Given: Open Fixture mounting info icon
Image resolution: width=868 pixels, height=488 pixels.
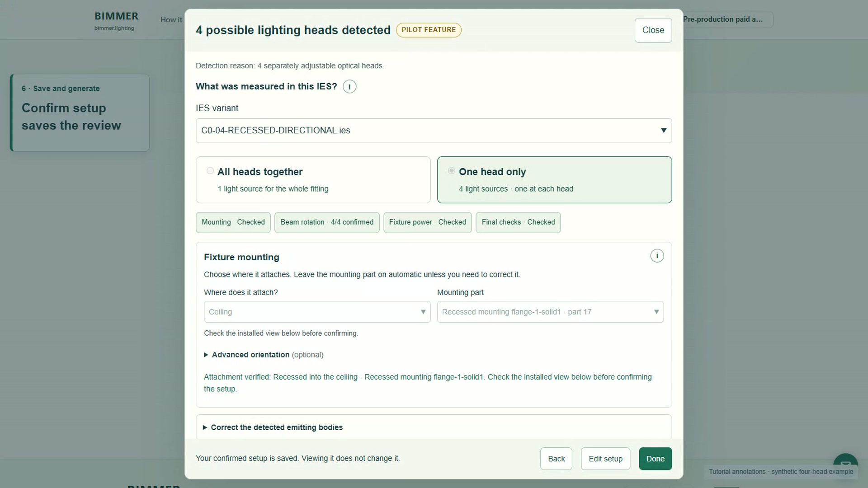Looking at the screenshot, I should click(657, 256).
